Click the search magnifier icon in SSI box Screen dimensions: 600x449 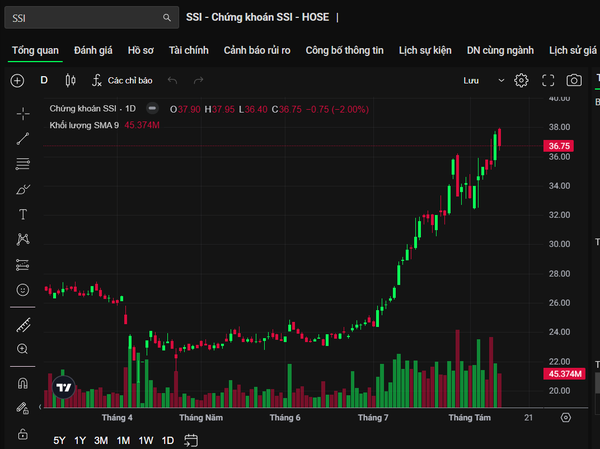166,18
